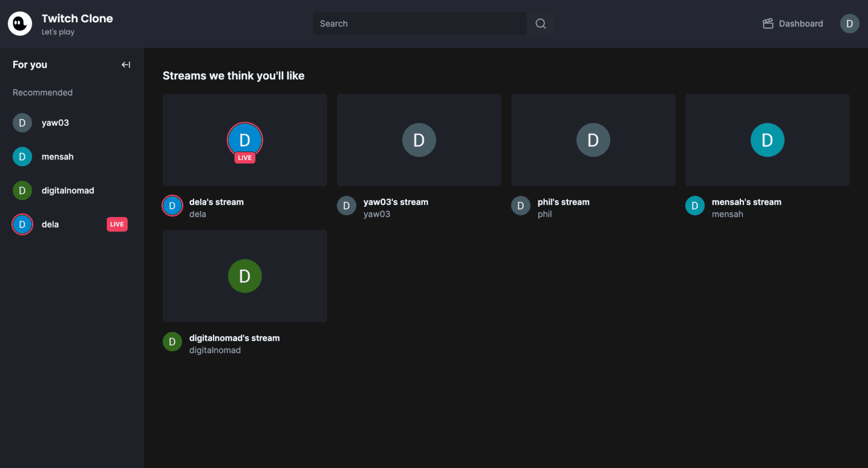The width and height of the screenshot is (868, 468).
Task: Click the "dela's stream" title link
Action: coord(217,202)
